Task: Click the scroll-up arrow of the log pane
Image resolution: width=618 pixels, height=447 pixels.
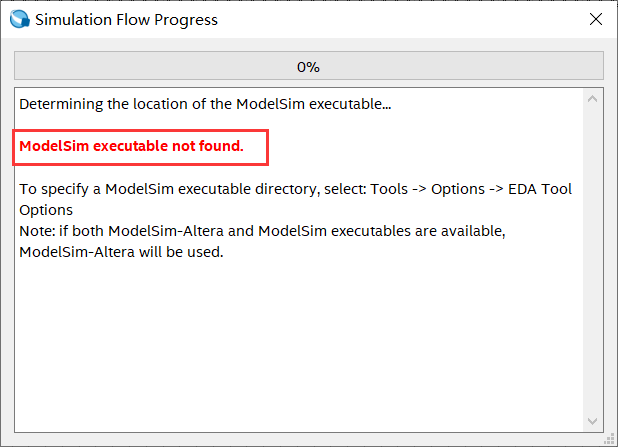Action: (x=593, y=100)
